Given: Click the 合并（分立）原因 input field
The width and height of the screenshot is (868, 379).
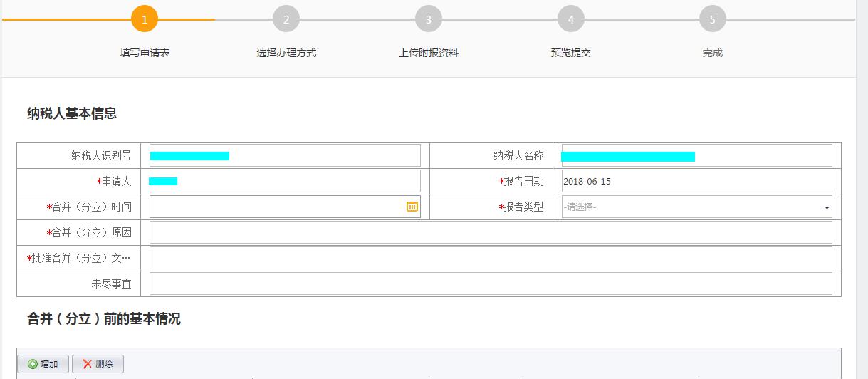Looking at the screenshot, I should pyautogui.click(x=491, y=232).
